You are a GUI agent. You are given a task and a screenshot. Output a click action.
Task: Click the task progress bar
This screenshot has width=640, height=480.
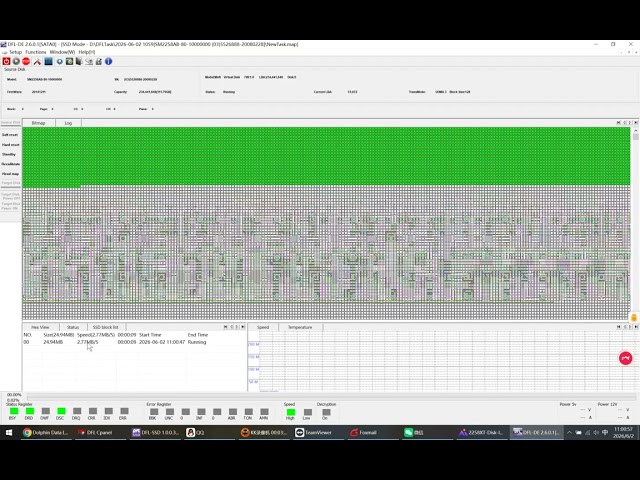coord(331,397)
